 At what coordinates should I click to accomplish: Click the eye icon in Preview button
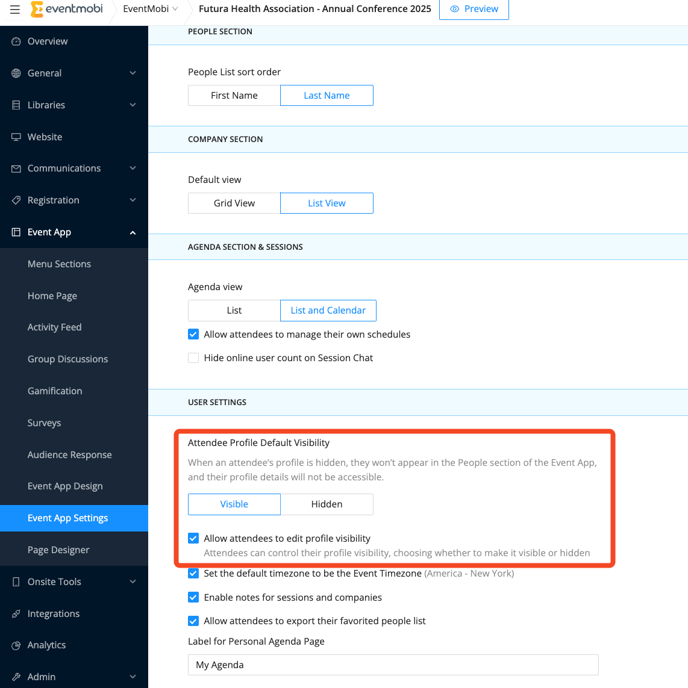pos(455,9)
